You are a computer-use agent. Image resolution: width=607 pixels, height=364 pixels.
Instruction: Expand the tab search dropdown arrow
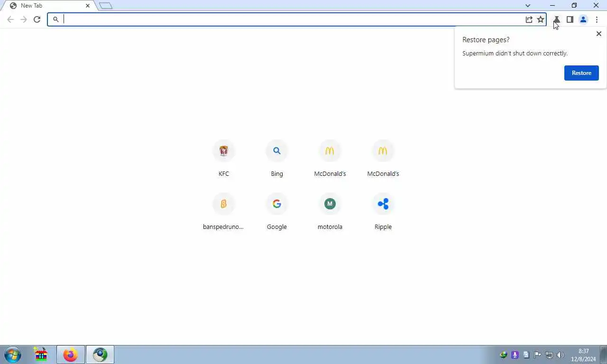coord(528,6)
